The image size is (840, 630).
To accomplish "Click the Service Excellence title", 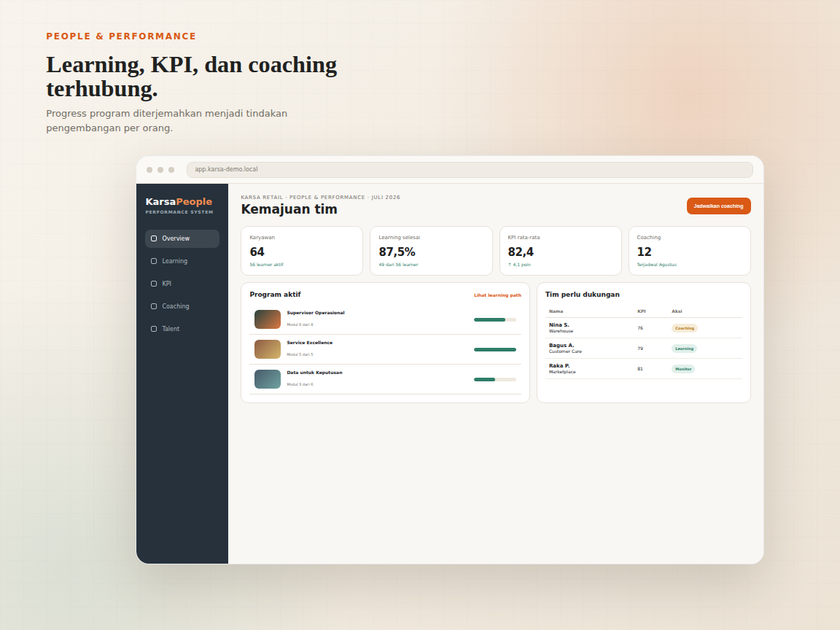I will (310, 343).
